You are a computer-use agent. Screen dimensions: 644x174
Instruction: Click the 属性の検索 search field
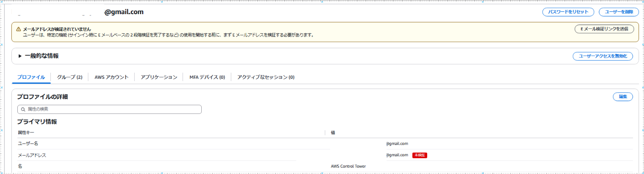pos(109,109)
